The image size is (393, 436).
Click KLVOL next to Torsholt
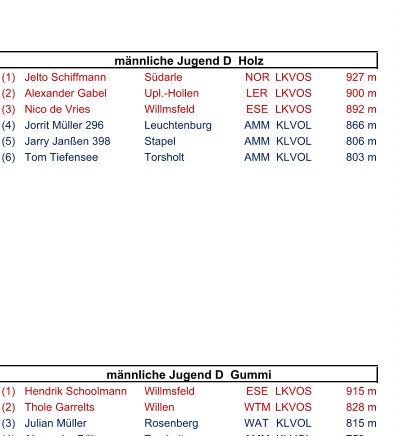pyautogui.click(x=294, y=157)
